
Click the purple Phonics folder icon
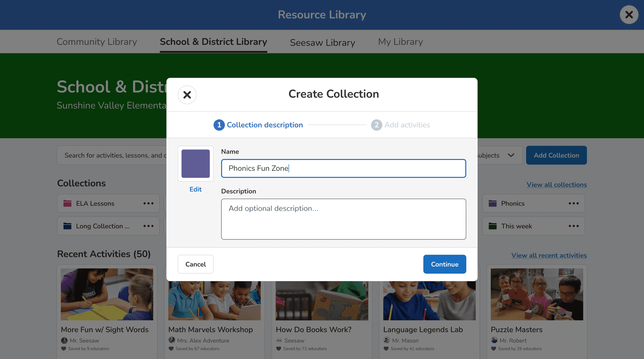click(x=493, y=204)
